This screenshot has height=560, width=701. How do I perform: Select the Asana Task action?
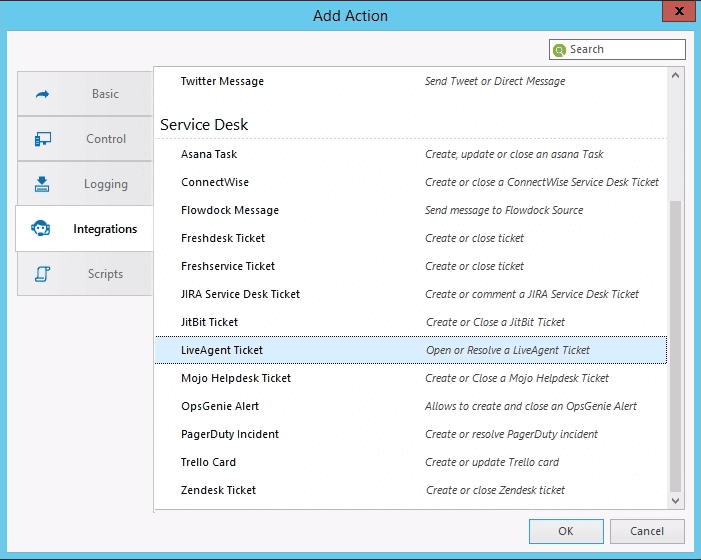tap(209, 154)
